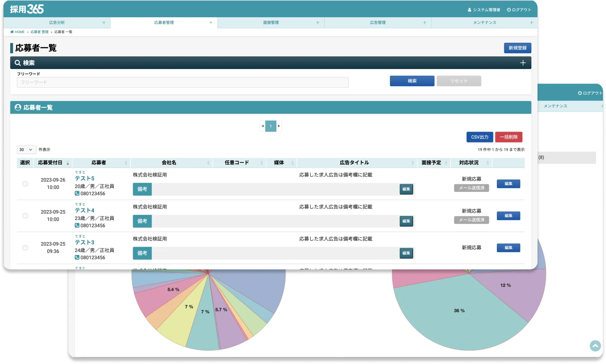Click the red 一括削除 button
Viewport: 606px width, 364px height.
click(508, 137)
